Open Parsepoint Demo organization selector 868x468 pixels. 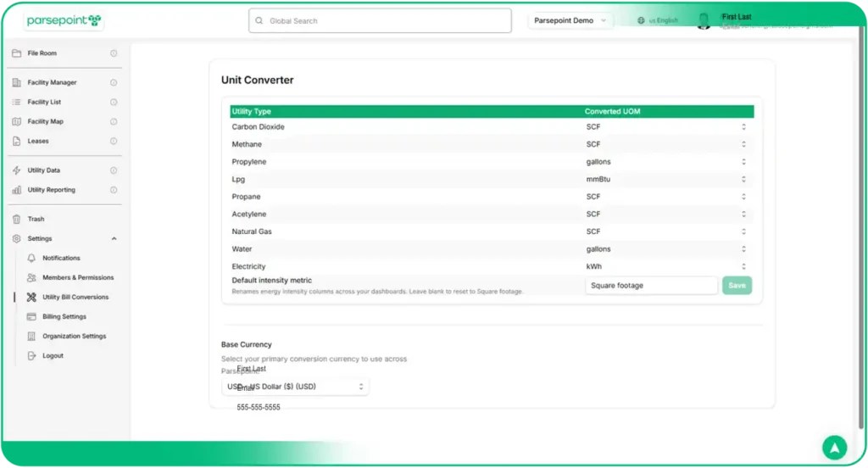570,20
